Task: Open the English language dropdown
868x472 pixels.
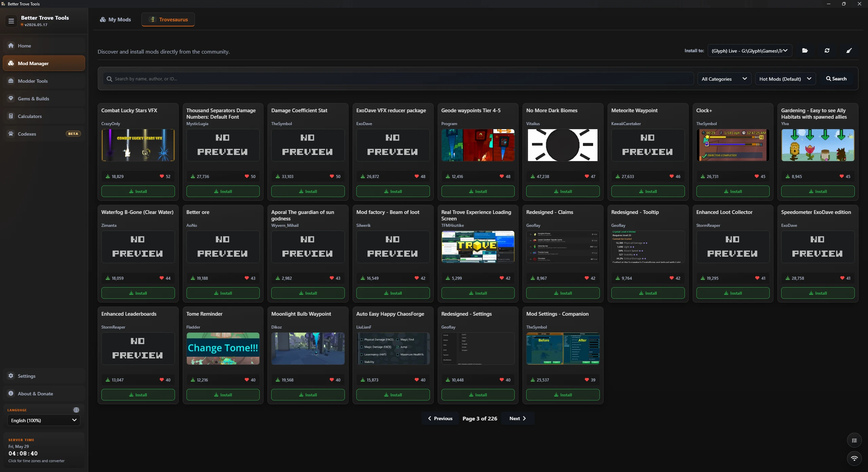Action: tap(44, 420)
